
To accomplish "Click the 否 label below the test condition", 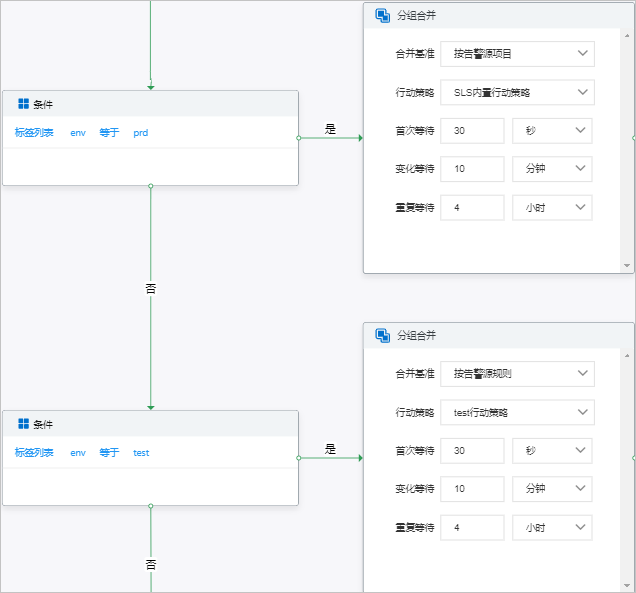I will [x=151, y=565].
